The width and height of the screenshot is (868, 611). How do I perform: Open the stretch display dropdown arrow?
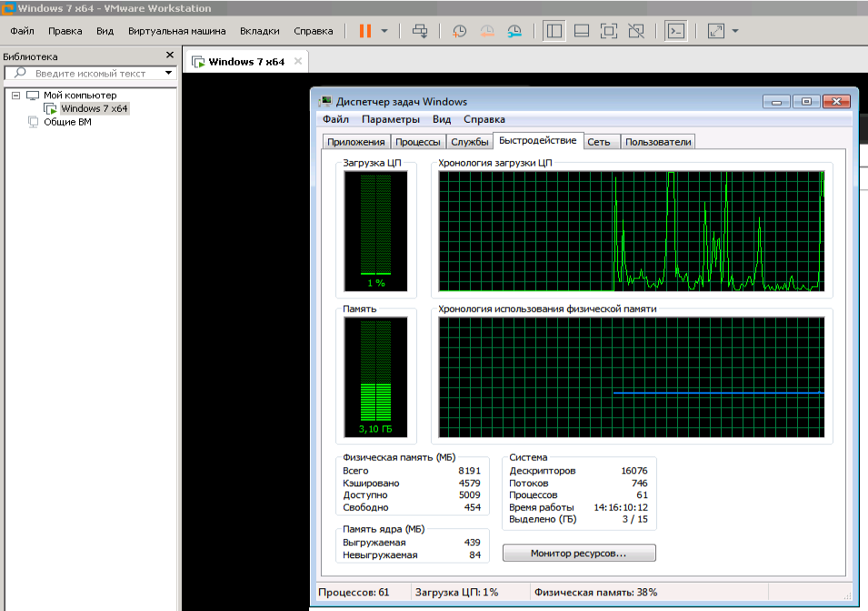point(734,31)
